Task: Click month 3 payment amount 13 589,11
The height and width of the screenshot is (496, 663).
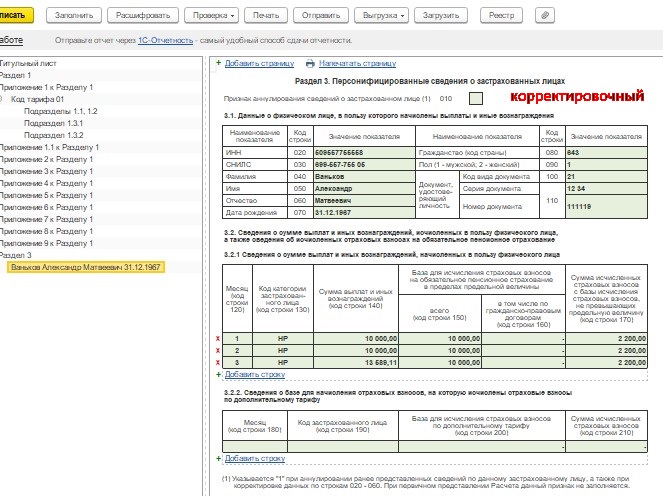Action: click(356, 362)
